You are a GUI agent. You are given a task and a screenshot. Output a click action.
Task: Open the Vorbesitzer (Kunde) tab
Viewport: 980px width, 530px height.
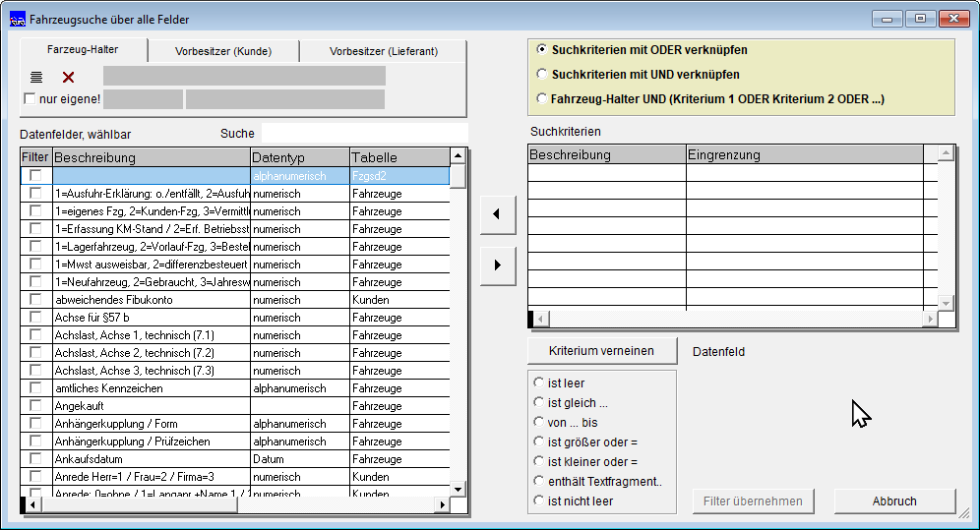click(223, 51)
